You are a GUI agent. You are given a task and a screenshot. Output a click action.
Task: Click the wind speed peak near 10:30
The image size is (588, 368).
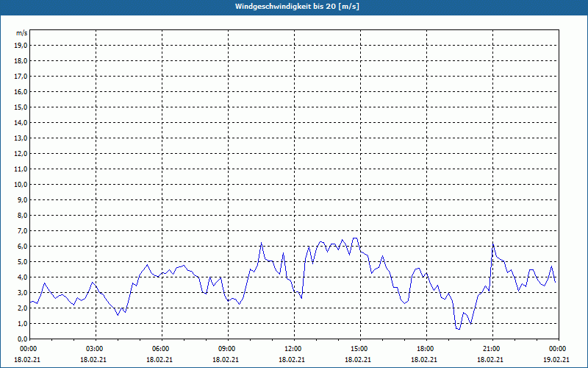click(x=262, y=243)
